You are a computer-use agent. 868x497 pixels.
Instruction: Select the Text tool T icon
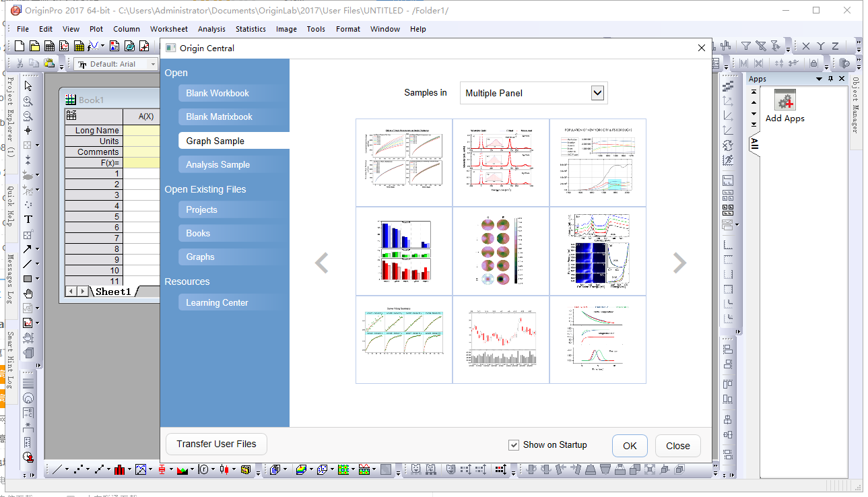28,219
